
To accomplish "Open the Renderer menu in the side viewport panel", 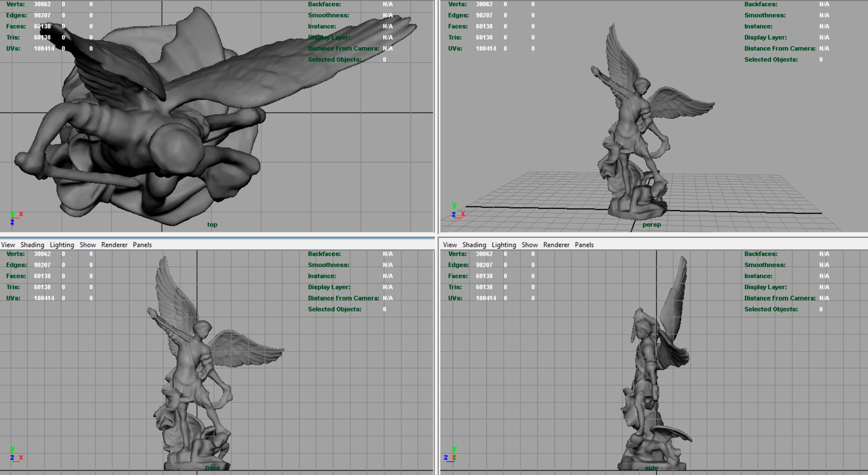I will tap(557, 245).
